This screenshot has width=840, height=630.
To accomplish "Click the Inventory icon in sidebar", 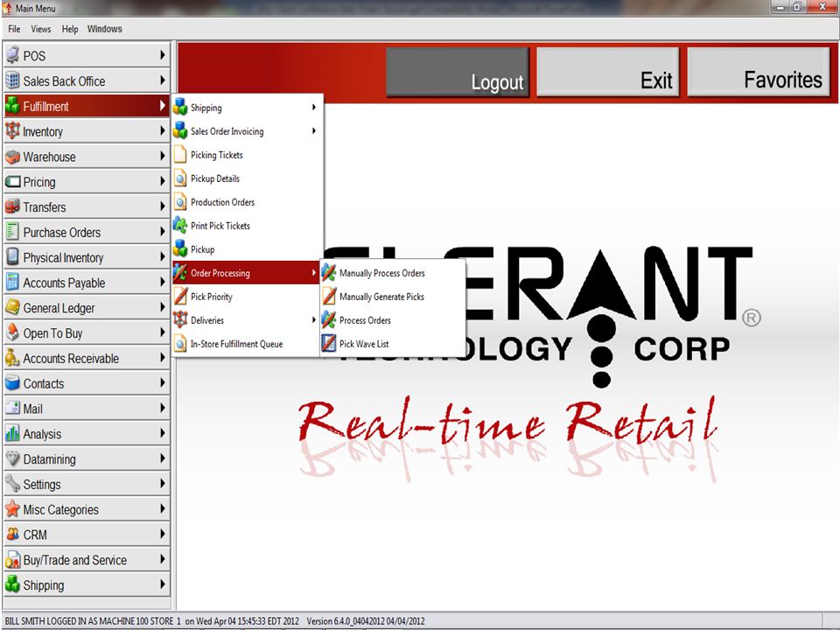I will 12,130.
